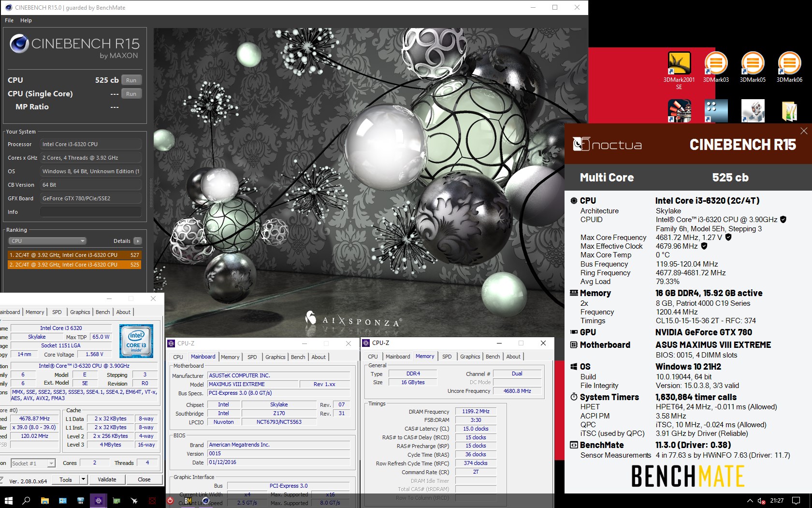Viewport: 812px width, 508px height.
Task: Click the red power icon in taskbar
Action: 170,501
